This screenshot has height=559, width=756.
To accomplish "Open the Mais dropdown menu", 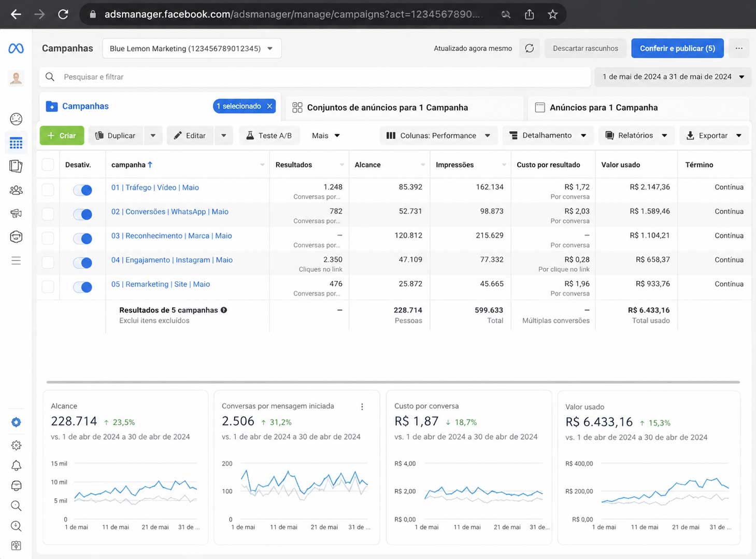I will pos(325,135).
